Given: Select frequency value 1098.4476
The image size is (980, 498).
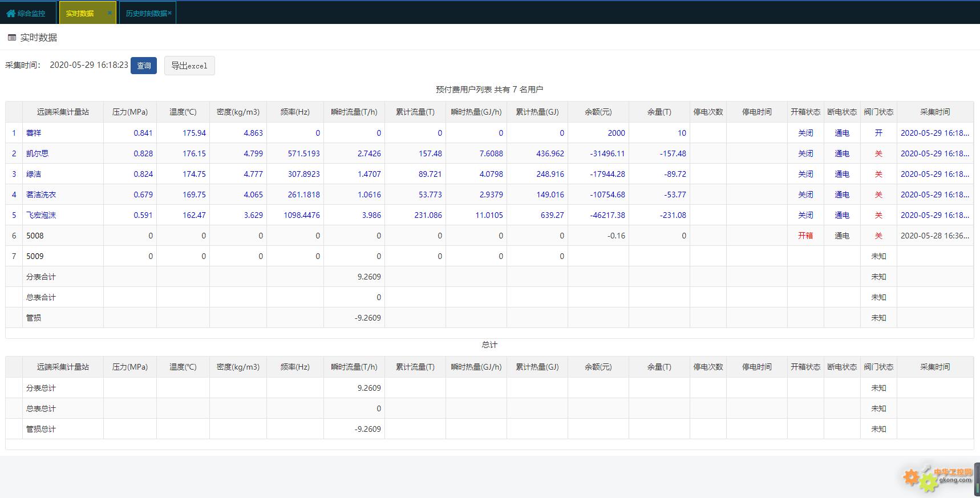Looking at the screenshot, I should pyautogui.click(x=302, y=215).
